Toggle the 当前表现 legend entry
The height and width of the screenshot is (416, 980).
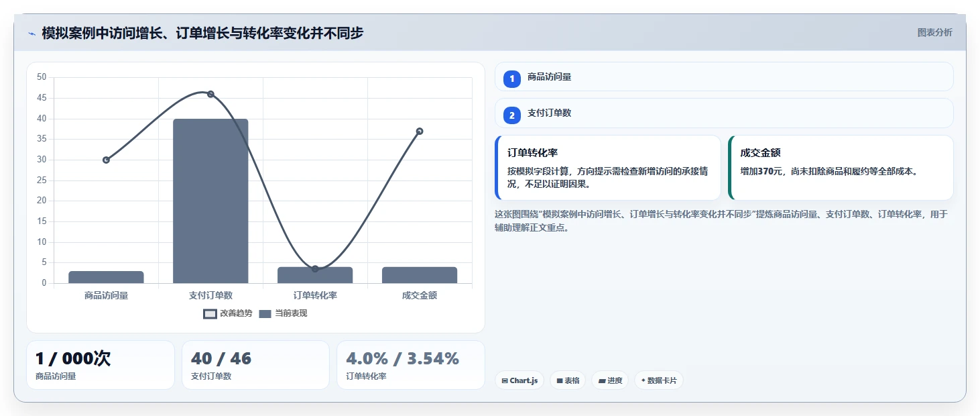[283, 313]
